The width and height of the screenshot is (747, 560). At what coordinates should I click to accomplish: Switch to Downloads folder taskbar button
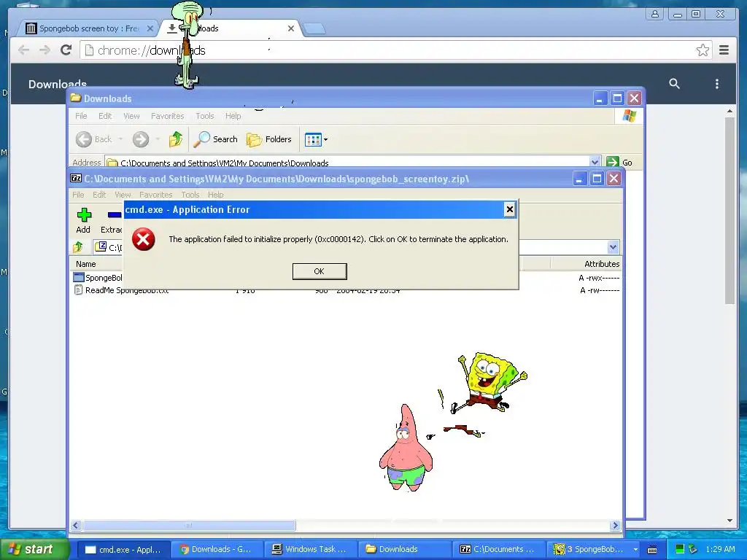coord(403,549)
